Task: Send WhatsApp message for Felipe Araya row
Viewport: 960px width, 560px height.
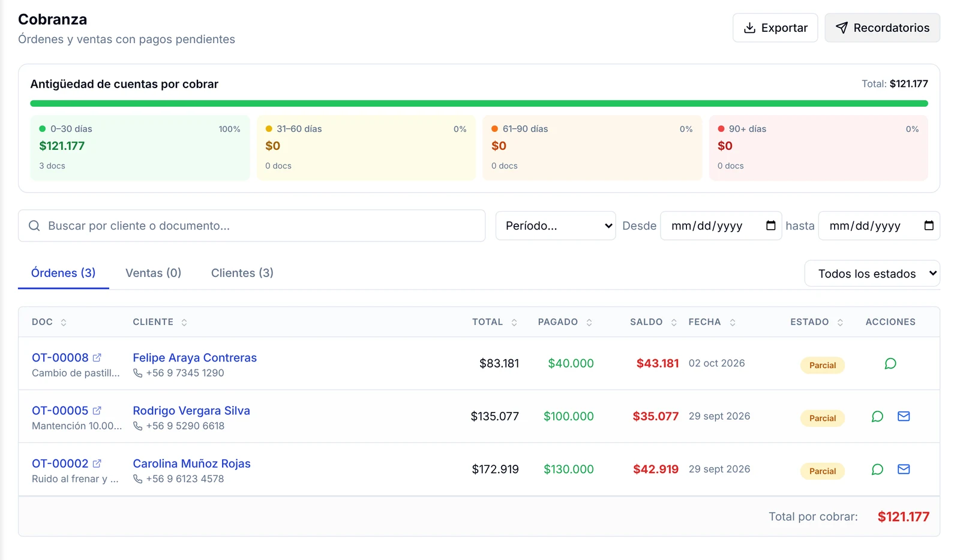Action: (x=890, y=363)
